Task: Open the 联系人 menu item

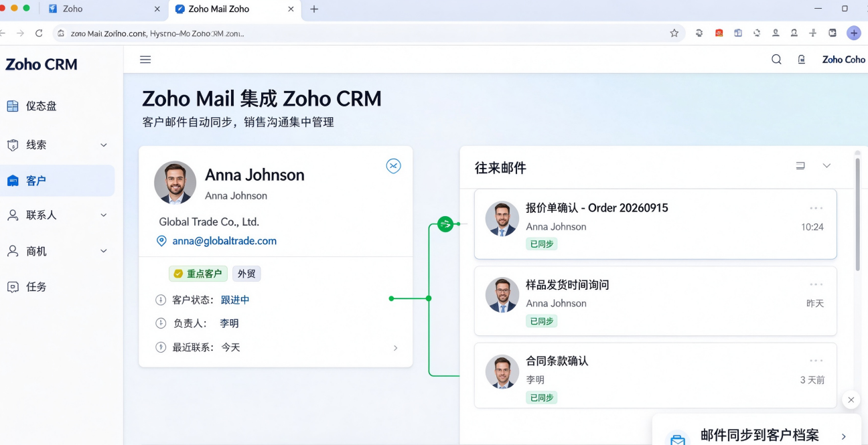Action: click(57, 215)
